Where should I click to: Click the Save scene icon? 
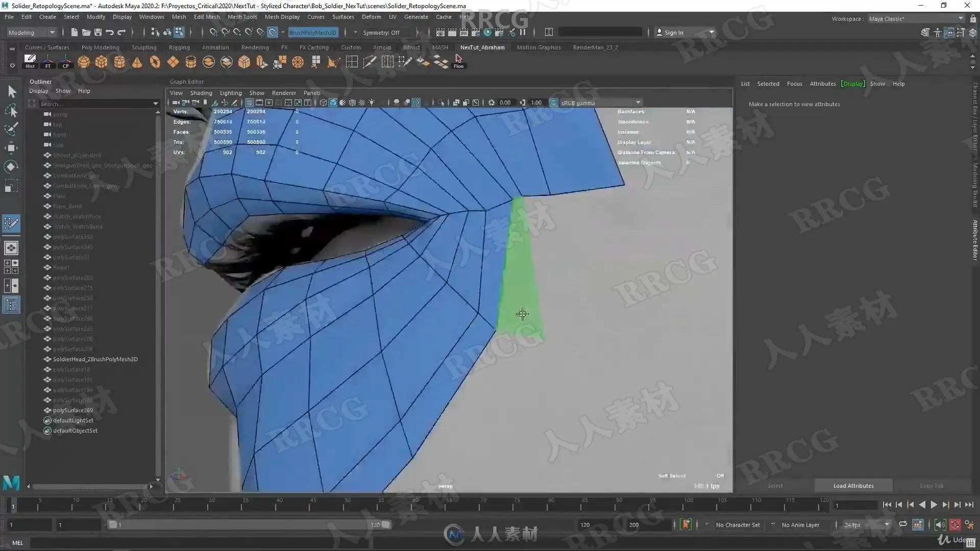[x=98, y=32]
